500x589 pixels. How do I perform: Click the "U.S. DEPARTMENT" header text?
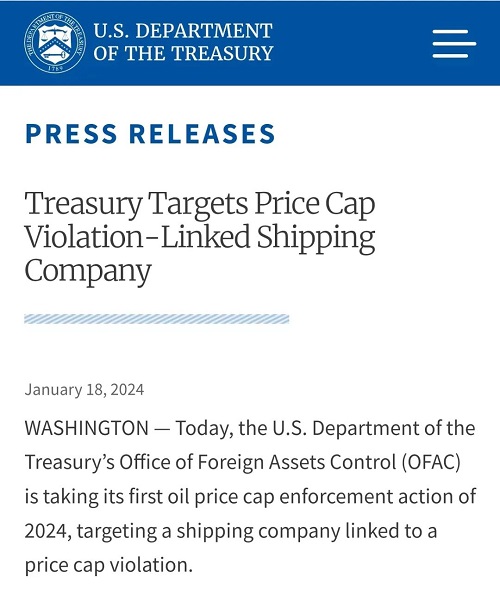tap(183, 31)
